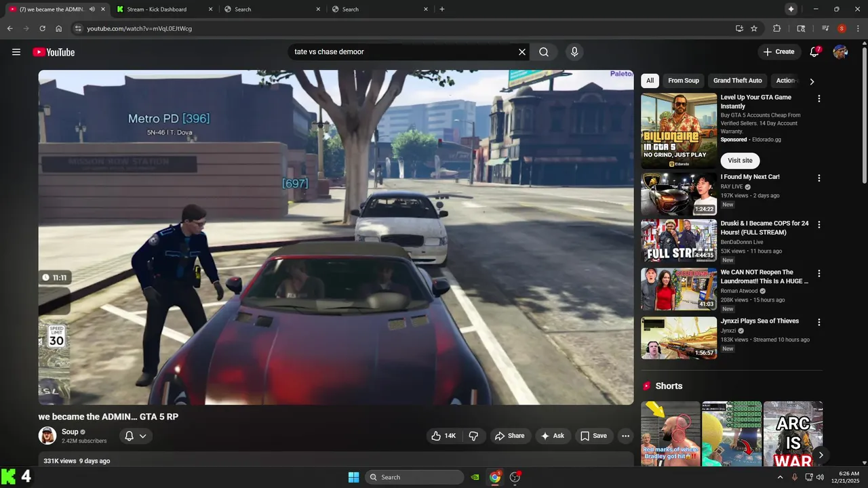Open Chrome from the taskbar
Viewport: 868px width, 488px height.
(x=495, y=477)
